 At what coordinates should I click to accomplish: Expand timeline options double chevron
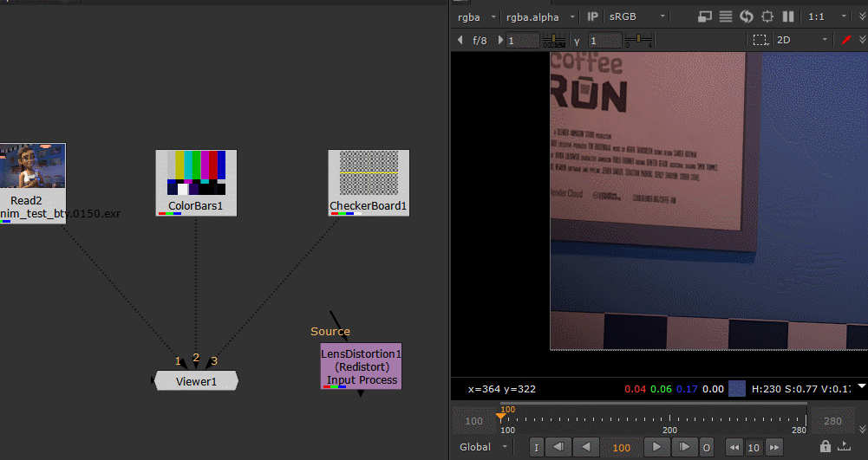pyautogui.click(x=862, y=429)
